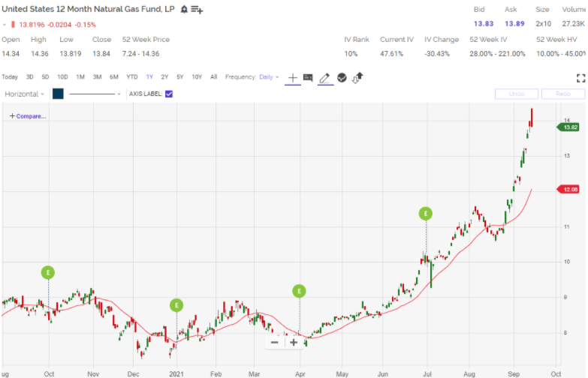The height and width of the screenshot is (378, 588).
Task: Click the IV Rank value 10%
Action: pos(351,53)
